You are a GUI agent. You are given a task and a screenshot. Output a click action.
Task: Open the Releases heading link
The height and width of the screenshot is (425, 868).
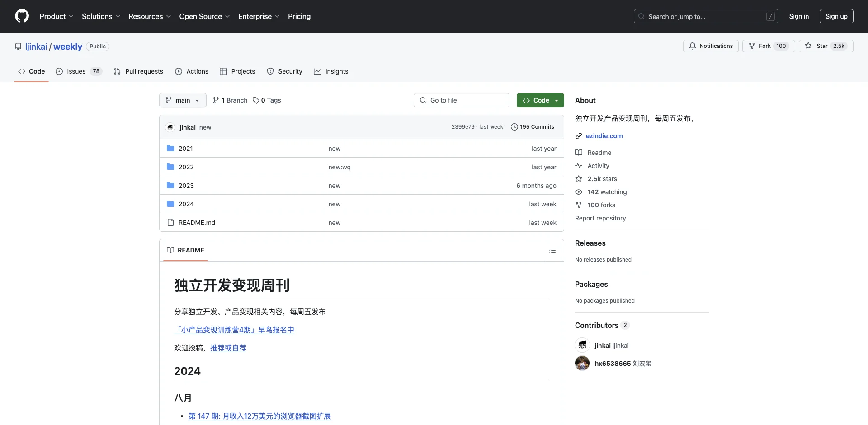coord(590,243)
